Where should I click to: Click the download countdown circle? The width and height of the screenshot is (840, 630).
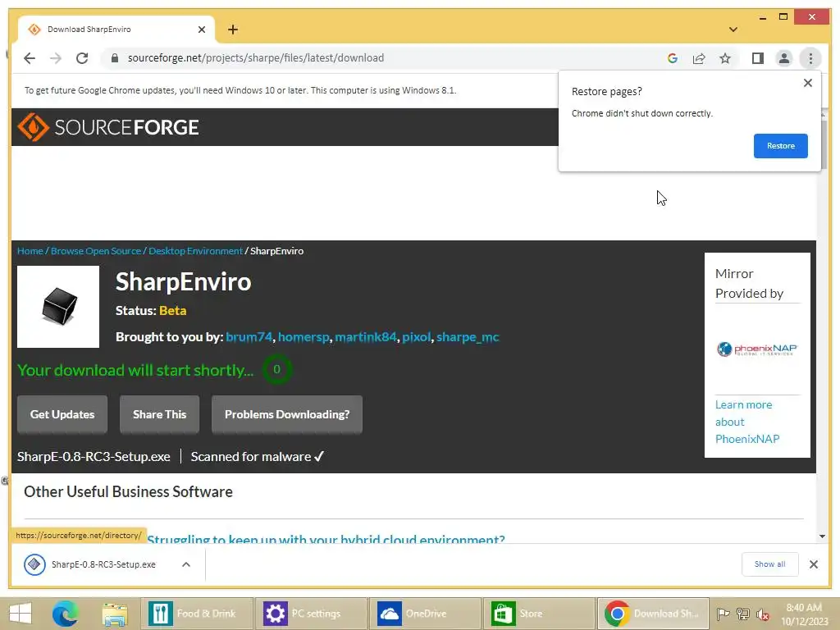(x=277, y=369)
